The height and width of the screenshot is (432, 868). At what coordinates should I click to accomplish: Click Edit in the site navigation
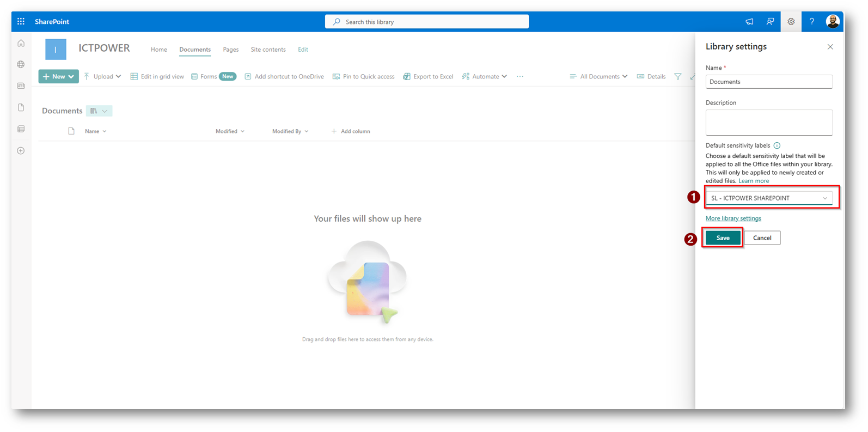(x=303, y=50)
